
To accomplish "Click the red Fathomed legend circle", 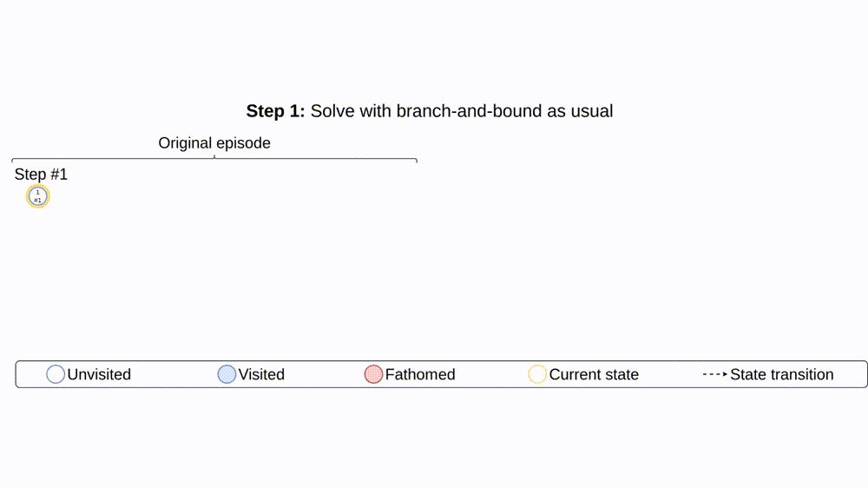I will click(373, 374).
